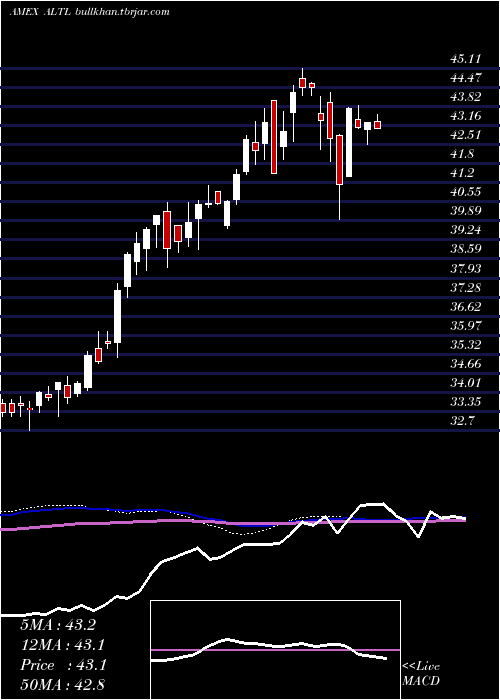
Task: Click the 42.51 price axis label
Action: click(465, 135)
